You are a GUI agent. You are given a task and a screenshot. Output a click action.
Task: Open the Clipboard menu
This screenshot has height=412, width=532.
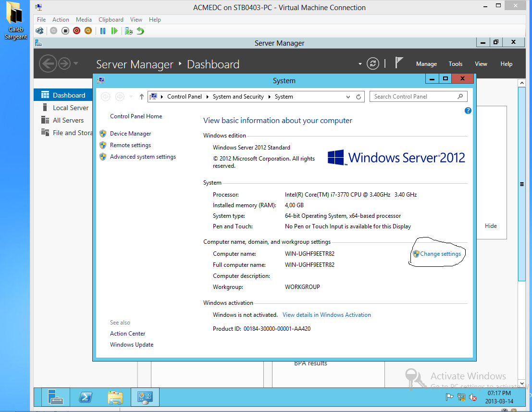click(x=111, y=20)
